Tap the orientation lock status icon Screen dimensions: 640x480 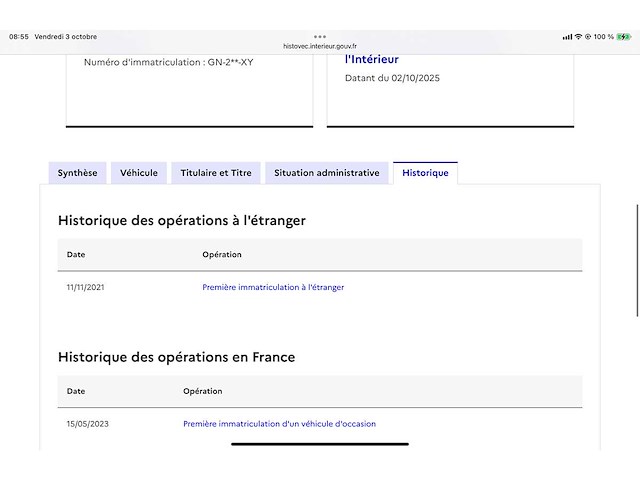click(588, 37)
